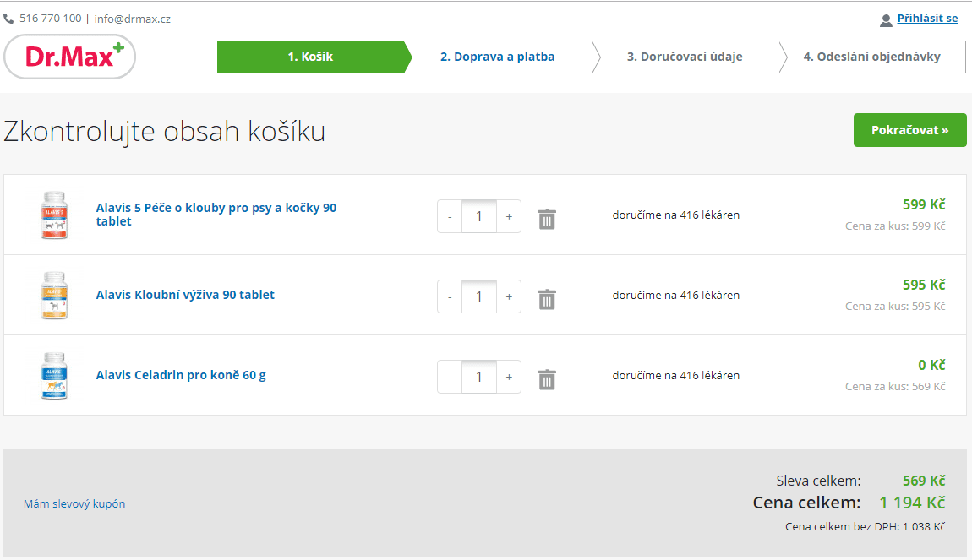Click the Cena za kus: 599 Kč text

895,226
